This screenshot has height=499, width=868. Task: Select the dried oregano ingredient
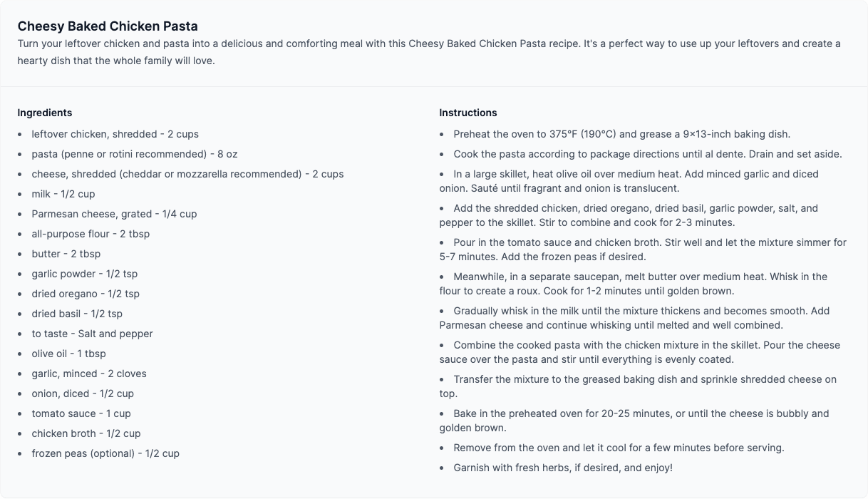point(86,294)
